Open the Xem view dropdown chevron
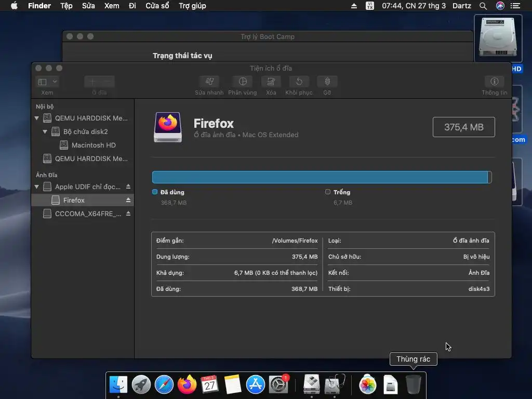 [x=55, y=82]
